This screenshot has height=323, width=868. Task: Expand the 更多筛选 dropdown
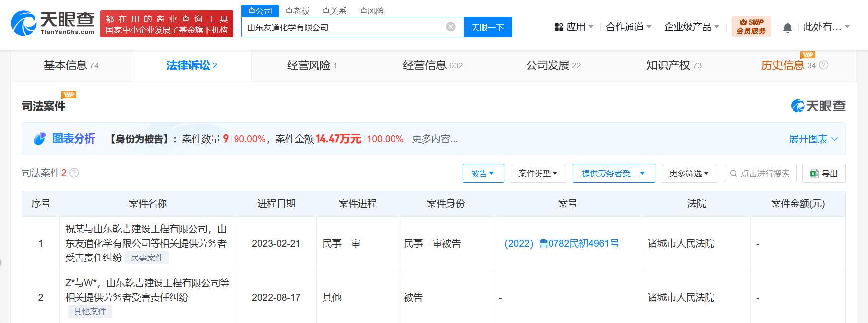tap(689, 173)
